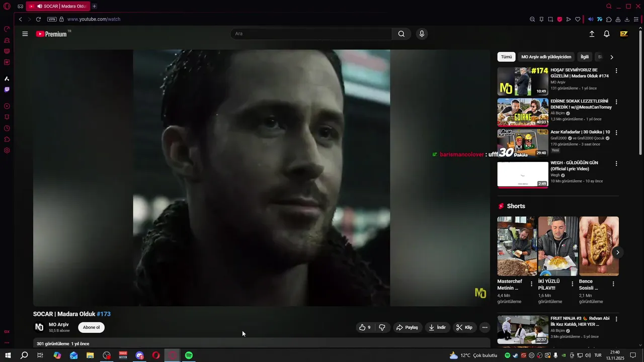Open the 7TV extension icon

coord(600,19)
